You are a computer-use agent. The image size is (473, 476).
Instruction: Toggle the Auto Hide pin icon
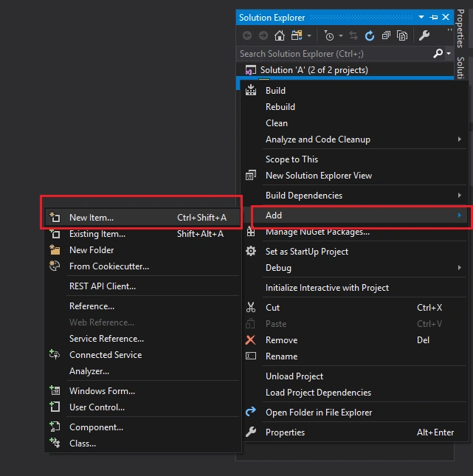(x=434, y=17)
